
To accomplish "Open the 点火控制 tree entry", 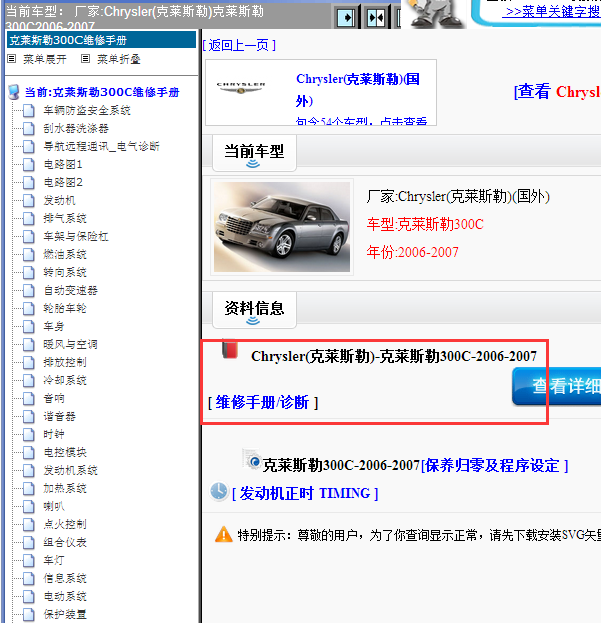I will [65, 524].
